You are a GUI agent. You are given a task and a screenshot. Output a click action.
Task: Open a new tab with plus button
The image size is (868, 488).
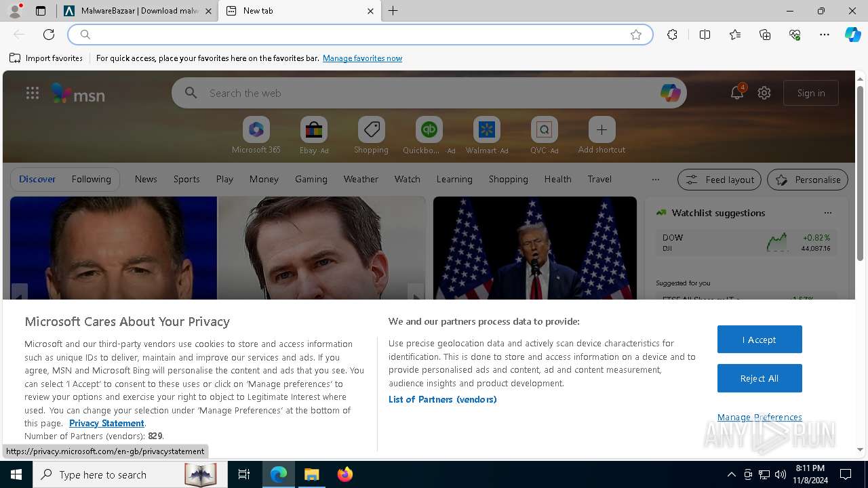click(x=393, y=11)
